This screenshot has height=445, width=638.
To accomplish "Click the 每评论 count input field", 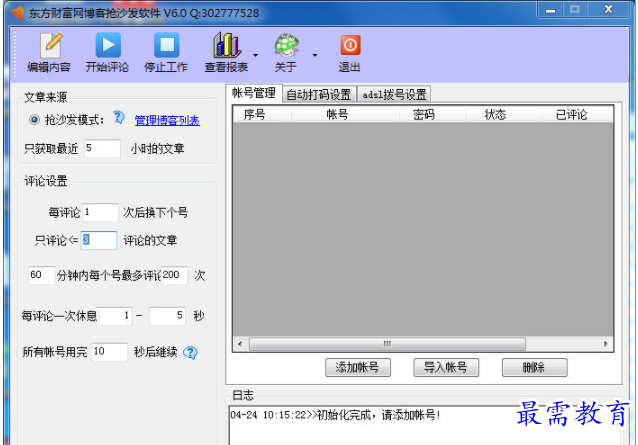I will [101, 212].
